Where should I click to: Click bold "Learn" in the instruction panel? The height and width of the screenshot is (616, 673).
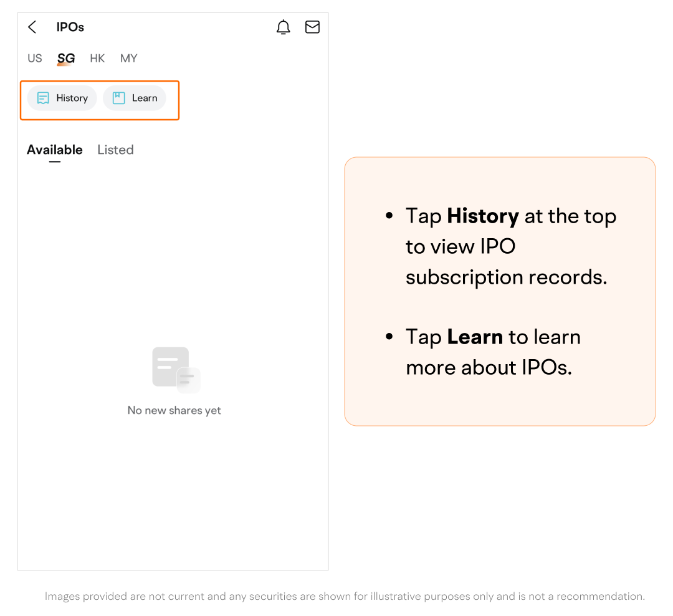[x=475, y=337]
